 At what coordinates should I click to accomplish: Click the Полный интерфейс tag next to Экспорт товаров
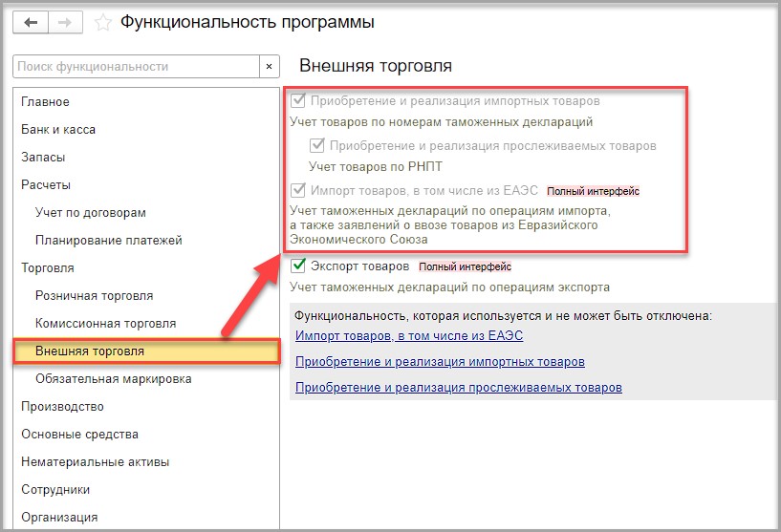(465, 266)
